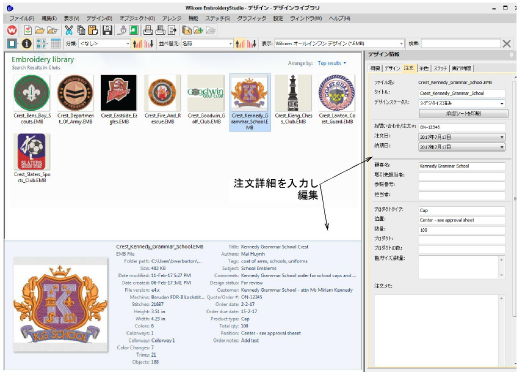Image resolution: width=517 pixels, height=372 pixels.
Task: Open the デザイン menu in menu bar
Action: (99, 18)
